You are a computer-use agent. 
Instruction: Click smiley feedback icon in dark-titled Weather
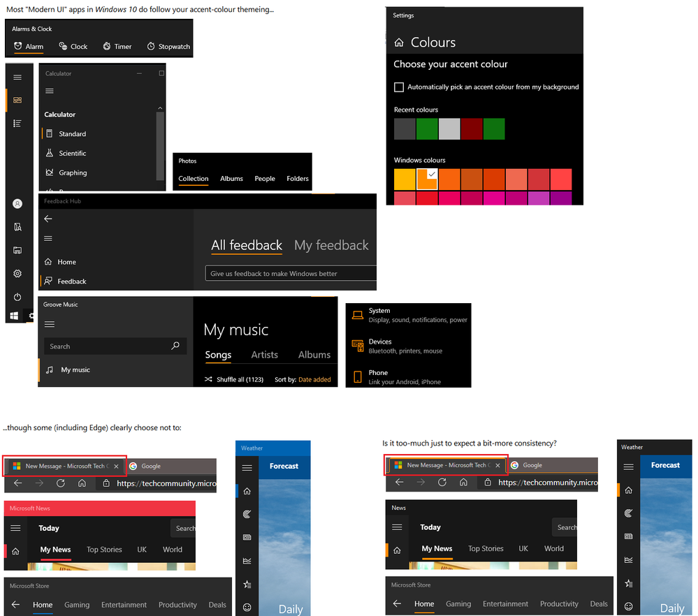(x=629, y=606)
